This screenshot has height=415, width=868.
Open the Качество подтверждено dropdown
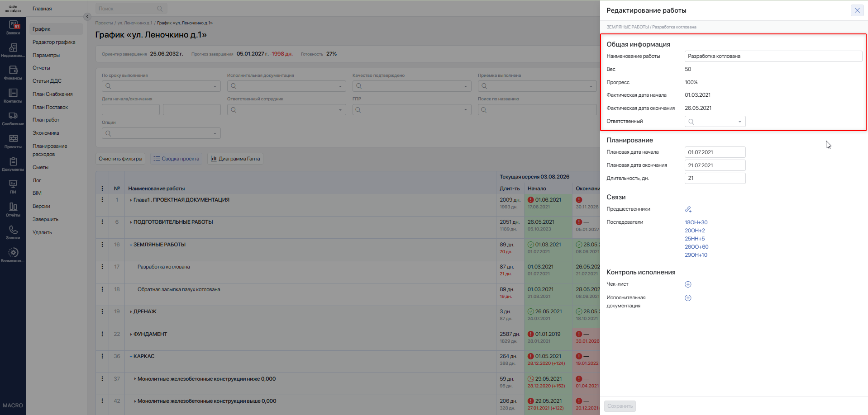tap(412, 86)
